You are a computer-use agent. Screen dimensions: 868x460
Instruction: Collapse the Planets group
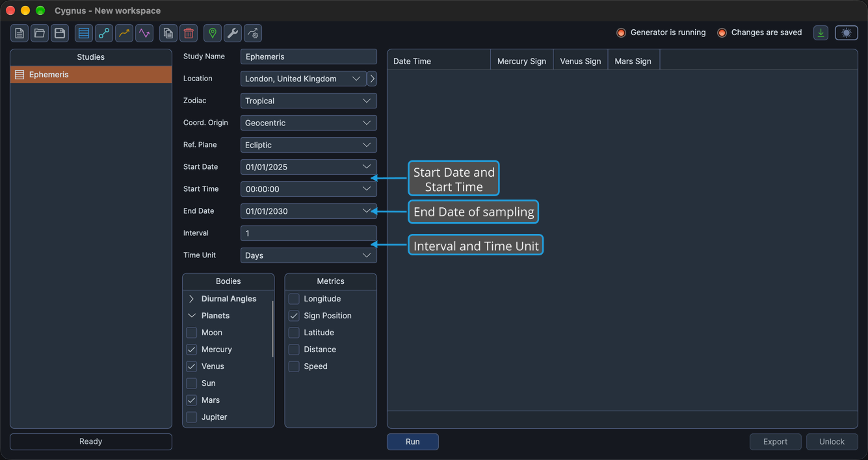tap(192, 316)
